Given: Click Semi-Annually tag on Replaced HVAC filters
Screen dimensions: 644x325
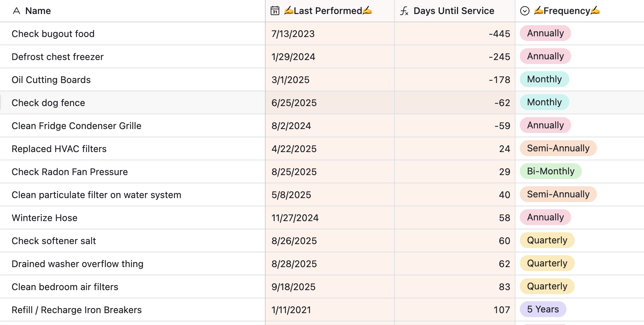Looking at the screenshot, I should pyautogui.click(x=558, y=148).
